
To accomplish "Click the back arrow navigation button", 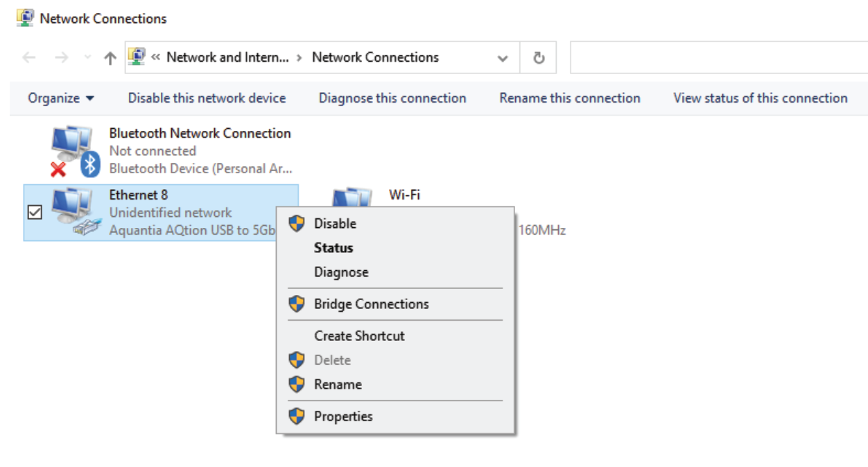I will coord(29,58).
